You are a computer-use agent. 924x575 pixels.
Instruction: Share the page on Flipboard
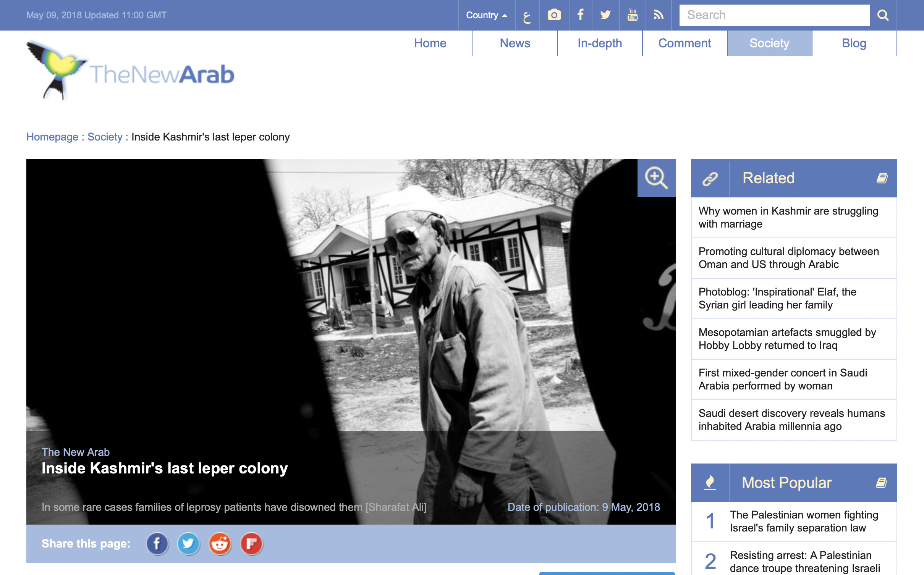[252, 544]
